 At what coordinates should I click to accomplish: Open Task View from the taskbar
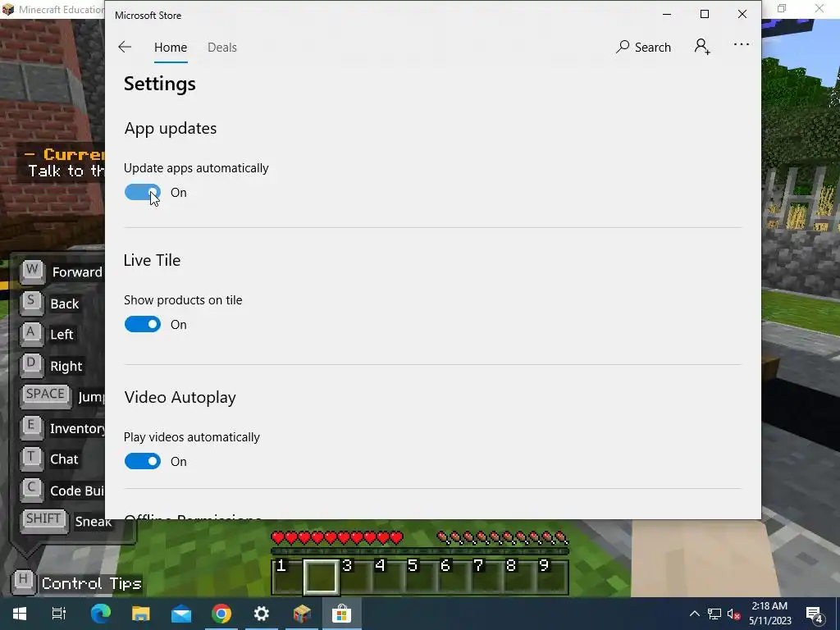58,614
